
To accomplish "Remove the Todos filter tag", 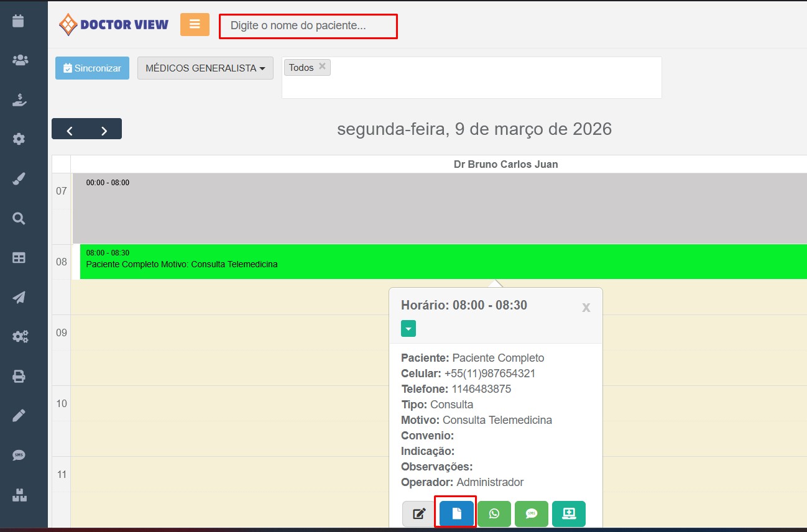I will coord(322,66).
